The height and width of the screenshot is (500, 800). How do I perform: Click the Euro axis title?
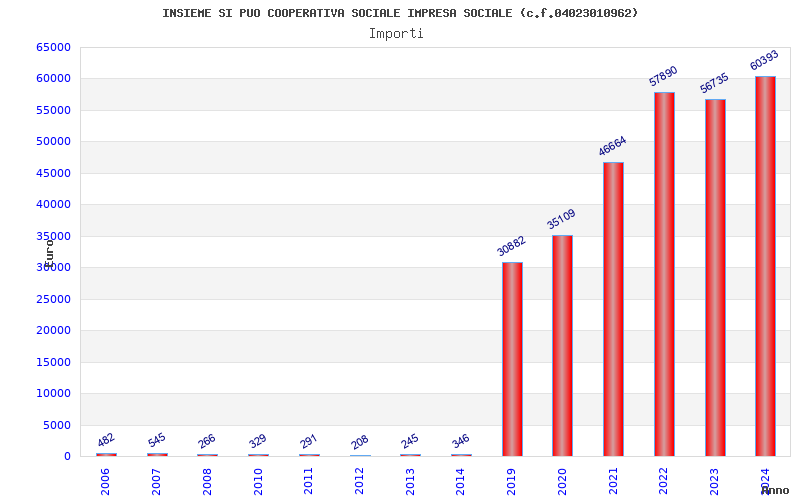[x=49, y=254]
